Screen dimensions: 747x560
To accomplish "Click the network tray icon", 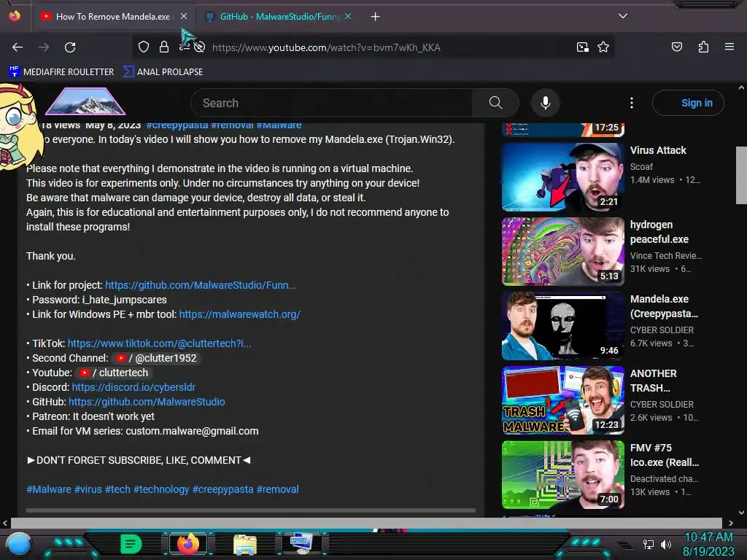I will (x=649, y=544).
